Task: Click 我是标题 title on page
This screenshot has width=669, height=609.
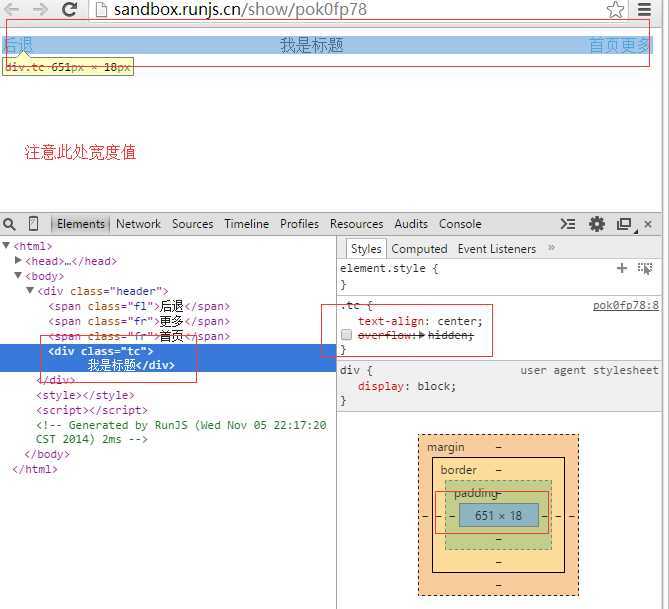Action: (x=311, y=45)
